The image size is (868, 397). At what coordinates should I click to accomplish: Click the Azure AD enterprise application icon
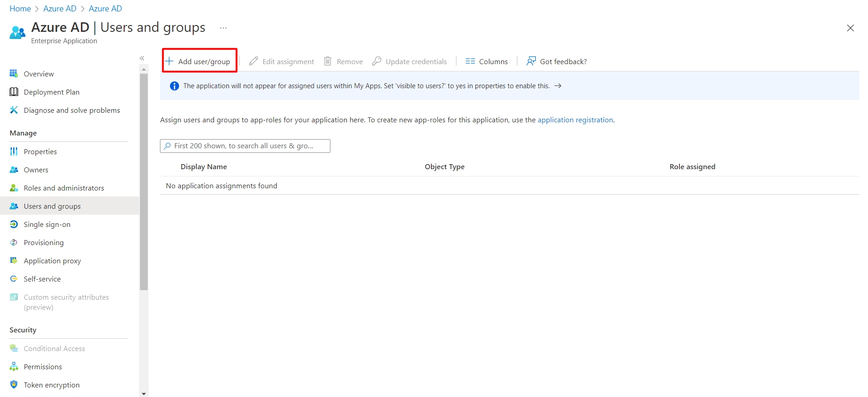17,33
